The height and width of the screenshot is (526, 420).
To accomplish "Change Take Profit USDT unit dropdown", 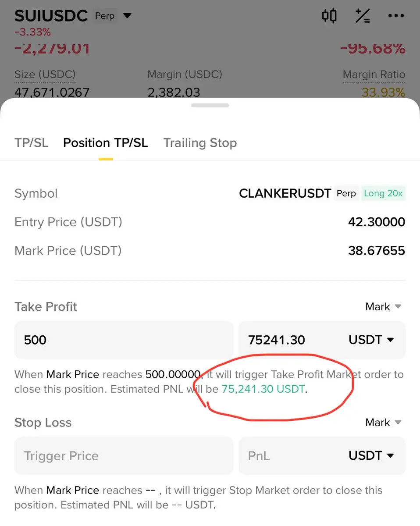I will pos(371,340).
